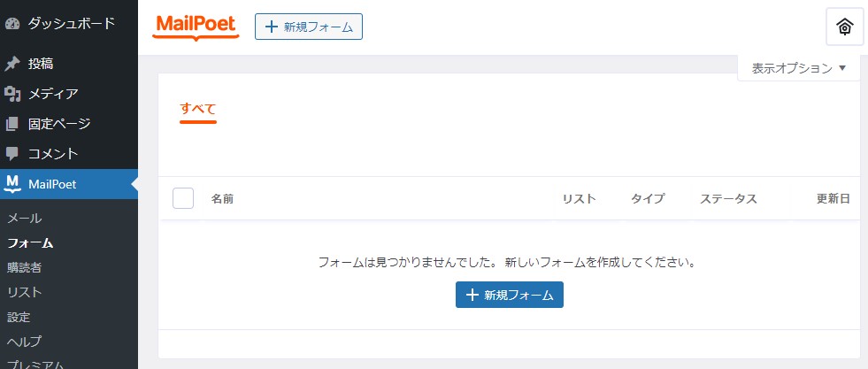This screenshot has height=369, width=868.
Task: Click the blue 新規フォーム button
Action: pos(509,295)
